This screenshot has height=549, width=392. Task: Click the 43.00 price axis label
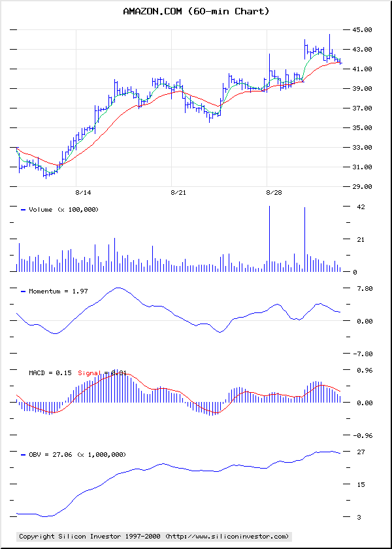[362, 50]
